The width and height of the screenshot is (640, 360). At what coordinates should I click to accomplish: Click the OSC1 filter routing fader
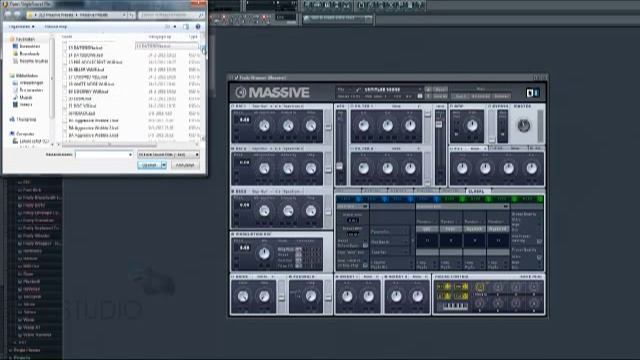tap(328, 126)
